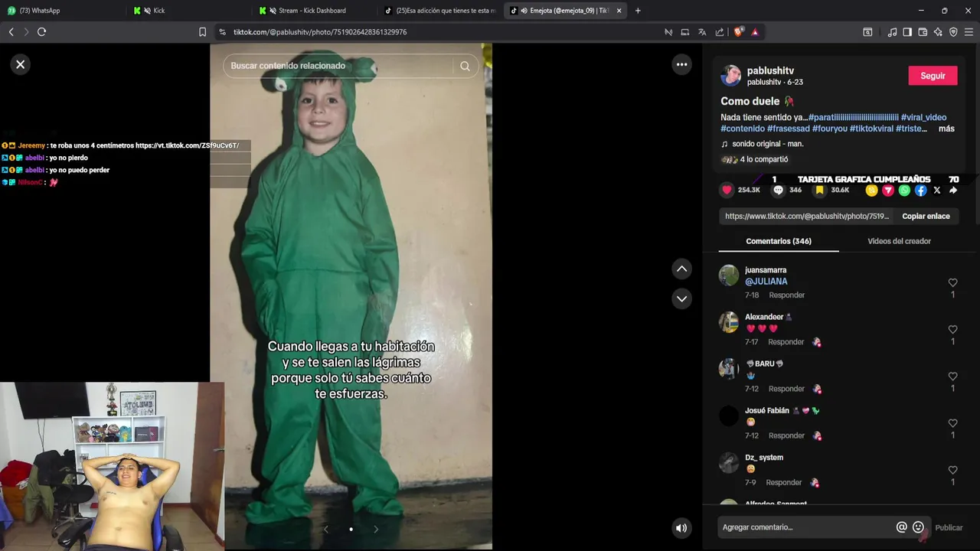The width and height of the screenshot is (980, 551).
Task: Go to next photo slide arrow
Action: click(376, 529)
